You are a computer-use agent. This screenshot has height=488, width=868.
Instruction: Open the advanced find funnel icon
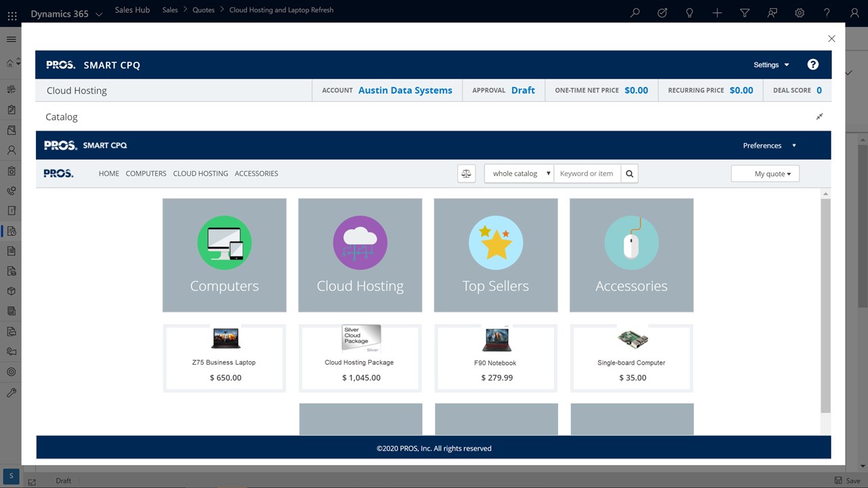click(x=745, y=13)
